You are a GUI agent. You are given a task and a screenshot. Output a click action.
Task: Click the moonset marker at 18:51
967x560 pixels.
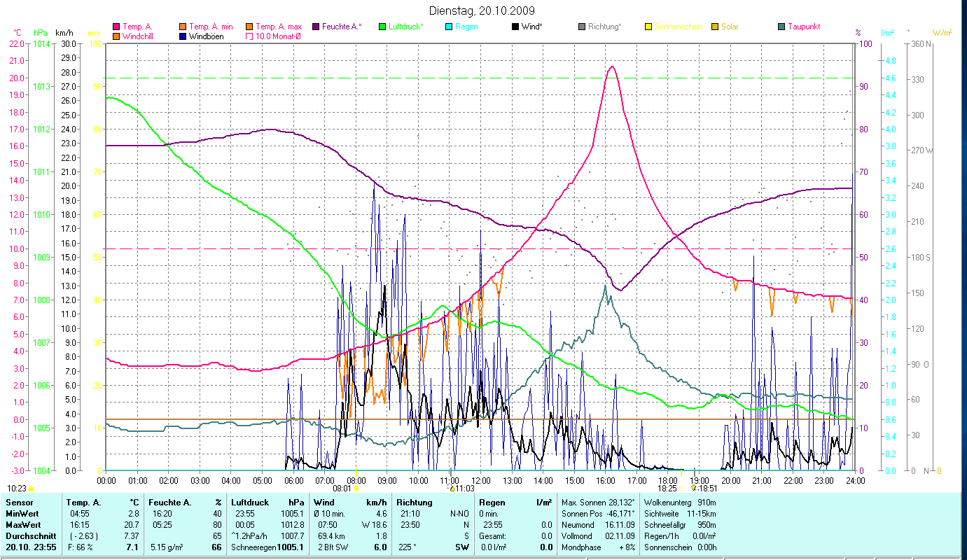(x=693, y=489)
